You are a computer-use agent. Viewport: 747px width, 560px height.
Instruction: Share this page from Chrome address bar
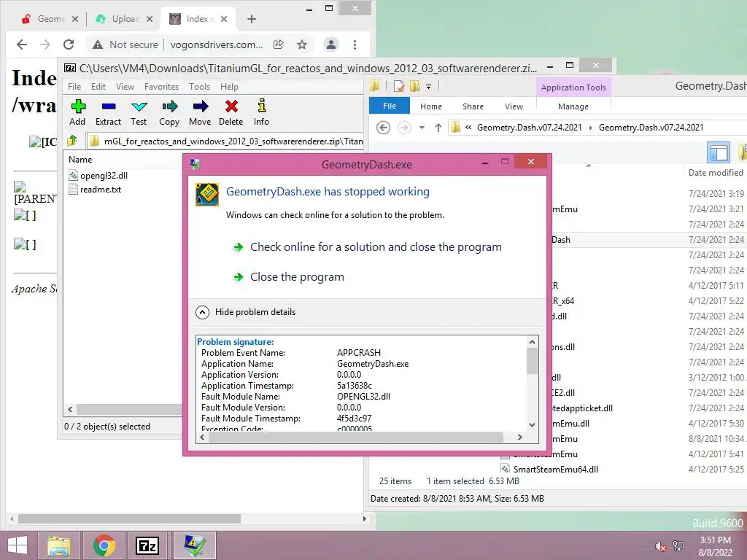pos(278,44)
